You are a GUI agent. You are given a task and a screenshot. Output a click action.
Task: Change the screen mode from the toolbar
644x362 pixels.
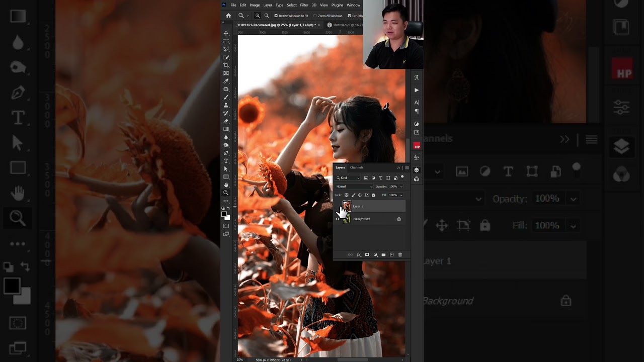click(226, 234)
